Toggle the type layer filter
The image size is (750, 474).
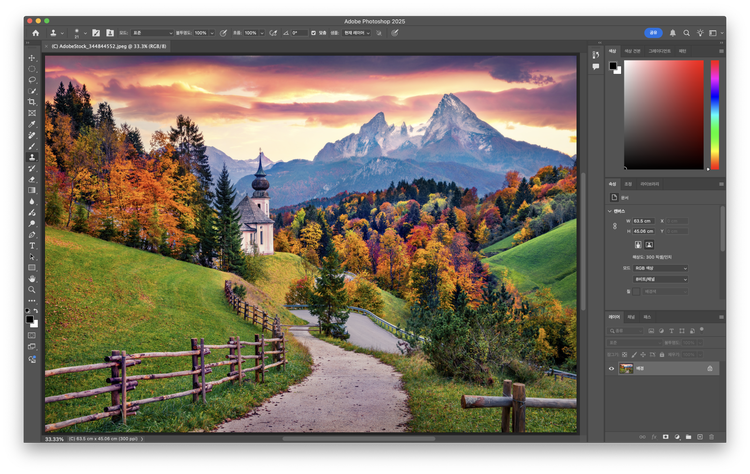click(x=672, y=331)
